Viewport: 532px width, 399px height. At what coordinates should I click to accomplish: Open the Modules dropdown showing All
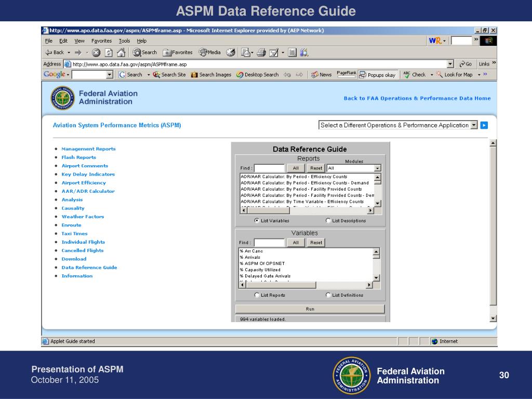click(354, 168)
